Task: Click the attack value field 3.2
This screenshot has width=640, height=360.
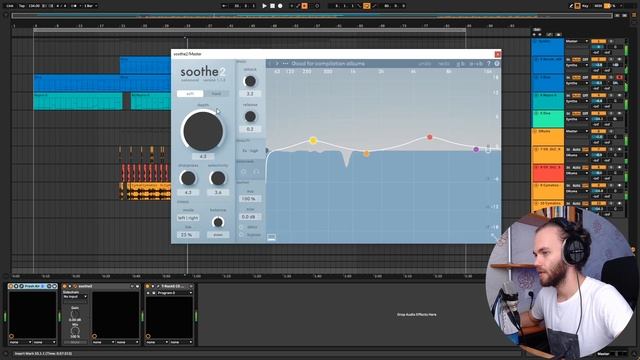Action: tap(250, 93)
